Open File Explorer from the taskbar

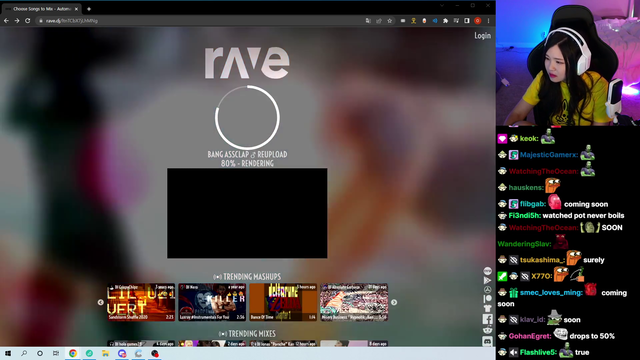[x=106, y=353]
